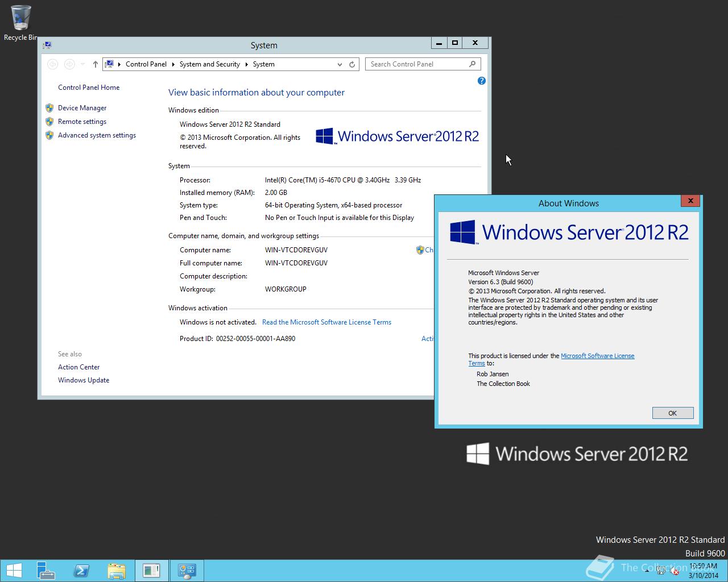Screen dimensions: 728x582
Task: Open recent locations dropdown in address bar
Action: click(82, 64)
